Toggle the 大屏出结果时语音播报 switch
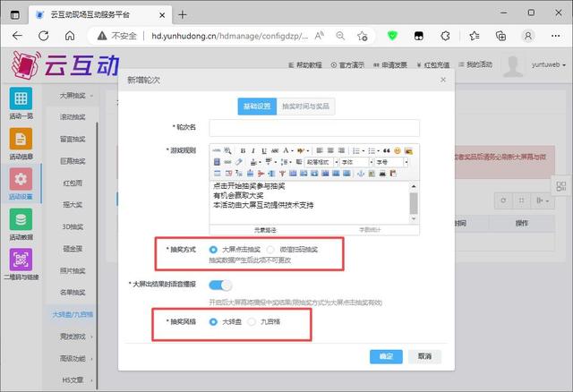 [x=220, y=285]
